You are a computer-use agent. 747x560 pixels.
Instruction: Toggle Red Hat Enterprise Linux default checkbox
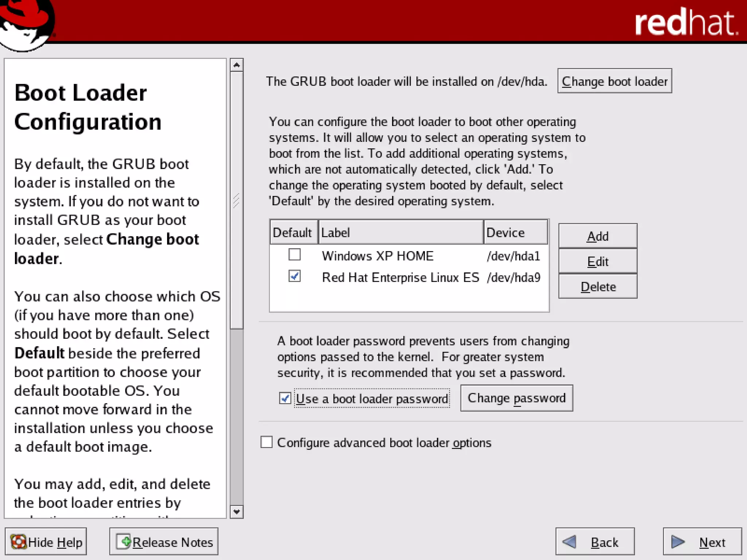[294, 276]
